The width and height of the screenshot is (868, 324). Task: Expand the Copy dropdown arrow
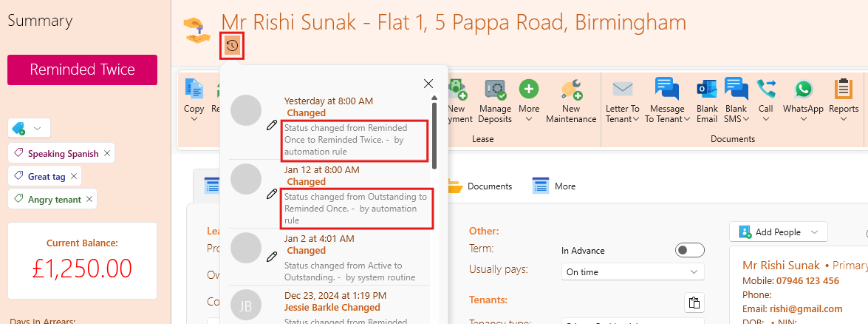(194, 118)
